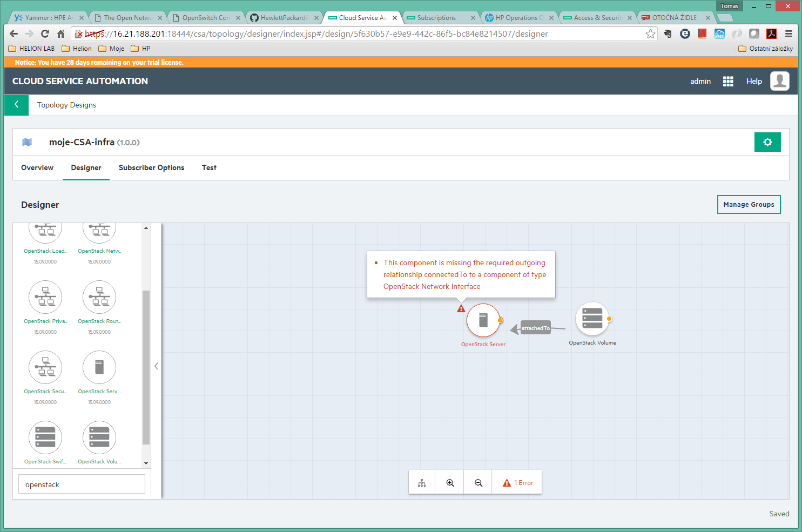Image resolution: width=802 pixels, height=532 pixels.
Task: Select the OpenStack Server palette icon
Action: pos(99,367)
